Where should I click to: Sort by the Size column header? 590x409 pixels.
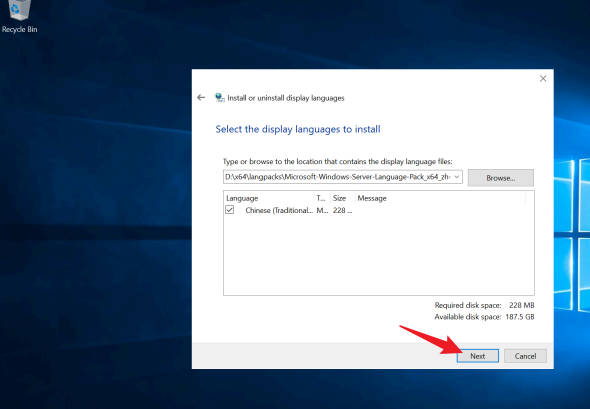339,198
